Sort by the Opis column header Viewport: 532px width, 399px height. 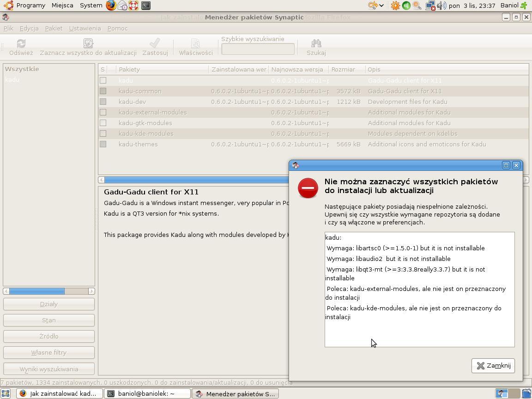tap(447, 70)
